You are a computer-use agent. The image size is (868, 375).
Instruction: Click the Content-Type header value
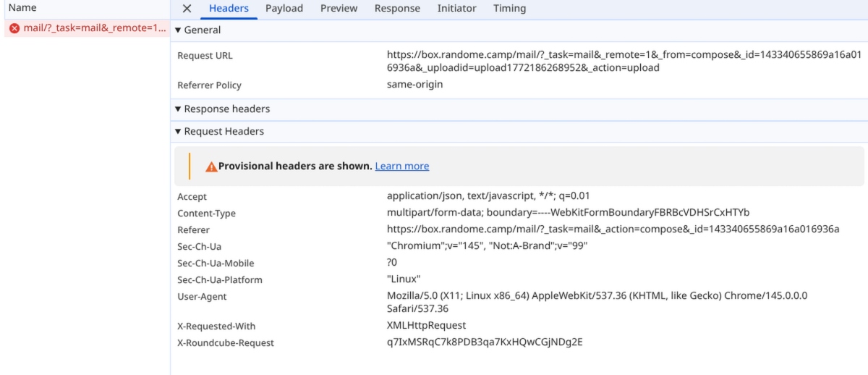pos(568,213)
